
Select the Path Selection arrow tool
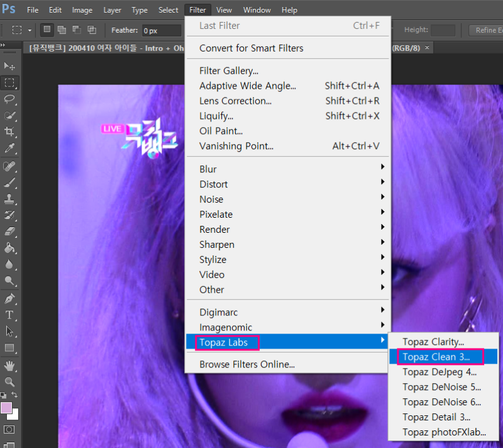[9, 332]
